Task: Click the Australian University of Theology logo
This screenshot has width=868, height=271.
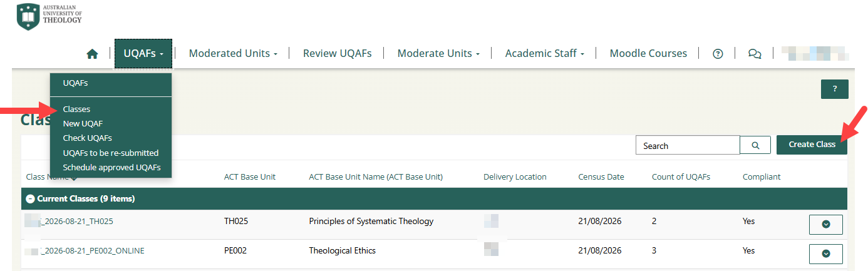Action: pyautogui.click(x=49, y=16)
